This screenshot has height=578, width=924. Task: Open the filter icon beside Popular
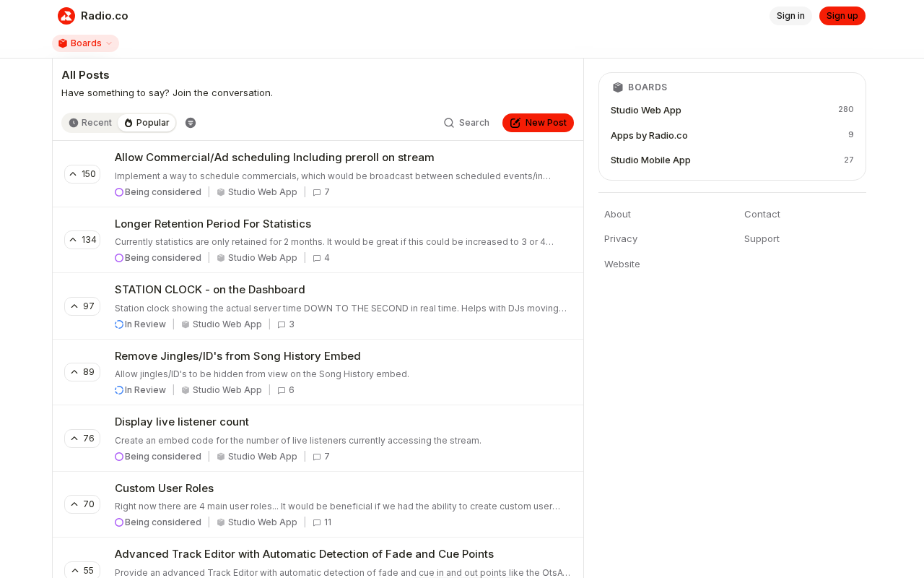click(x=191, y=123)
